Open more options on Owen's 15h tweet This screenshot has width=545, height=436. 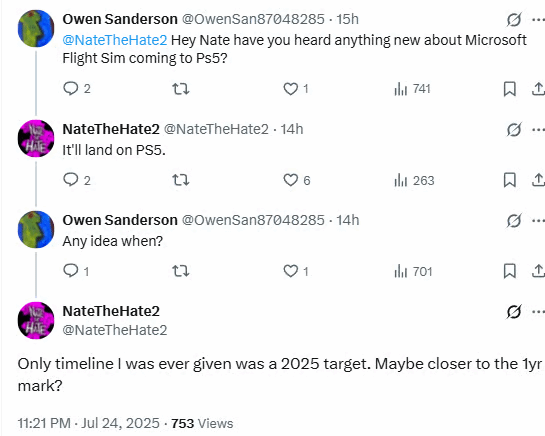coord(538,20)
